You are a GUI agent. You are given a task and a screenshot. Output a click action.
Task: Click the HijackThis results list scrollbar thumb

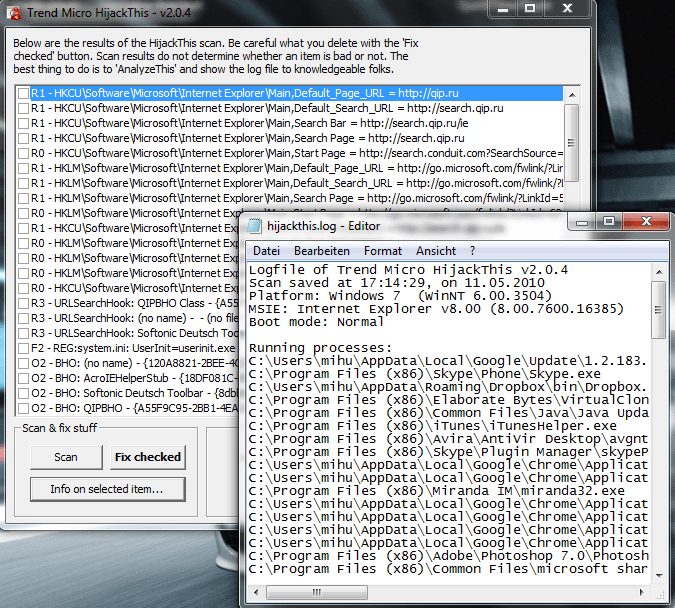tap(572, 143)
